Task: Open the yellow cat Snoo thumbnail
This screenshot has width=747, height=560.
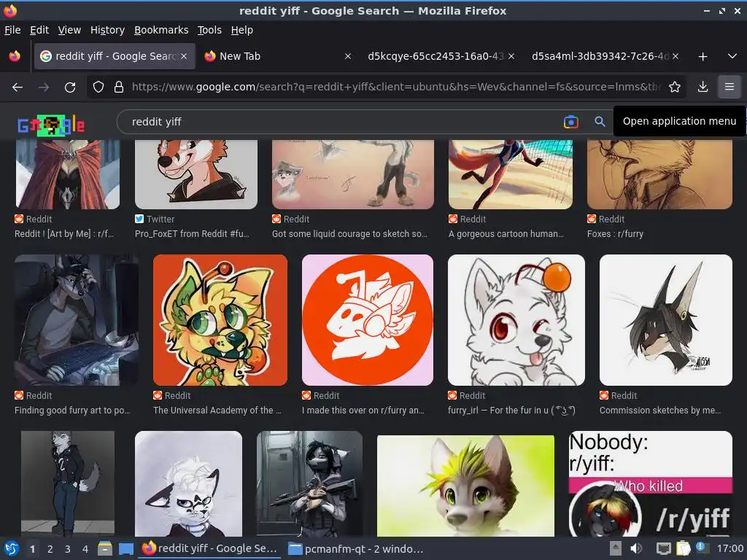Action: click(x=220, y=320)
